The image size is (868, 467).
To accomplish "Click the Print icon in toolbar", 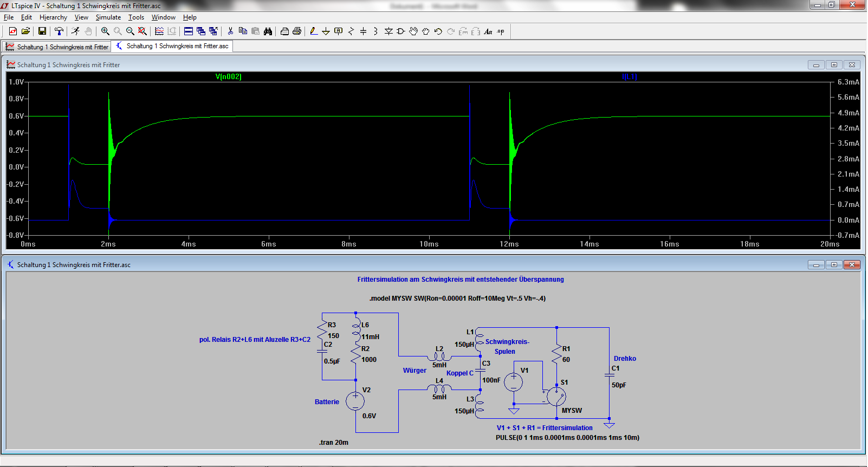I will pyautogui.click(x=297, y=31).
